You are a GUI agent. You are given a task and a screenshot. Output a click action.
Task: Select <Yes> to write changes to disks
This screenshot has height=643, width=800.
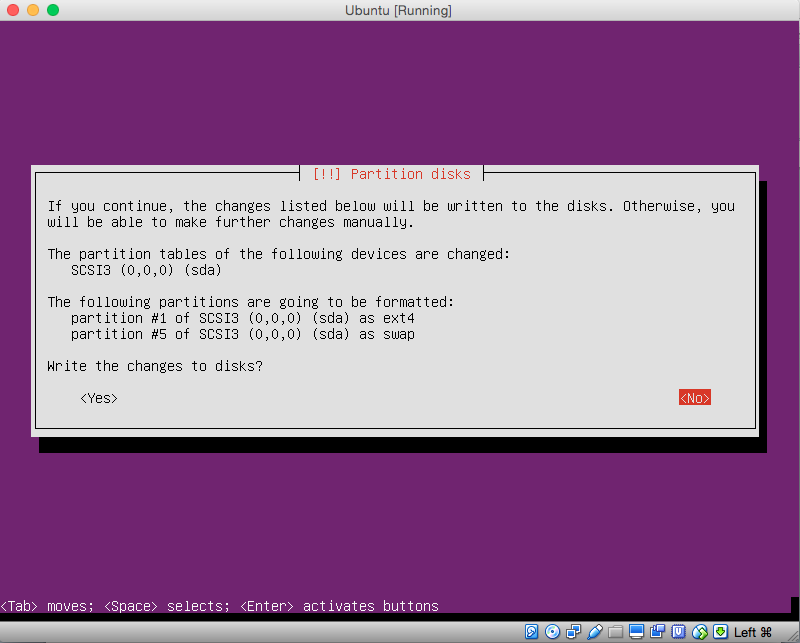99,398
